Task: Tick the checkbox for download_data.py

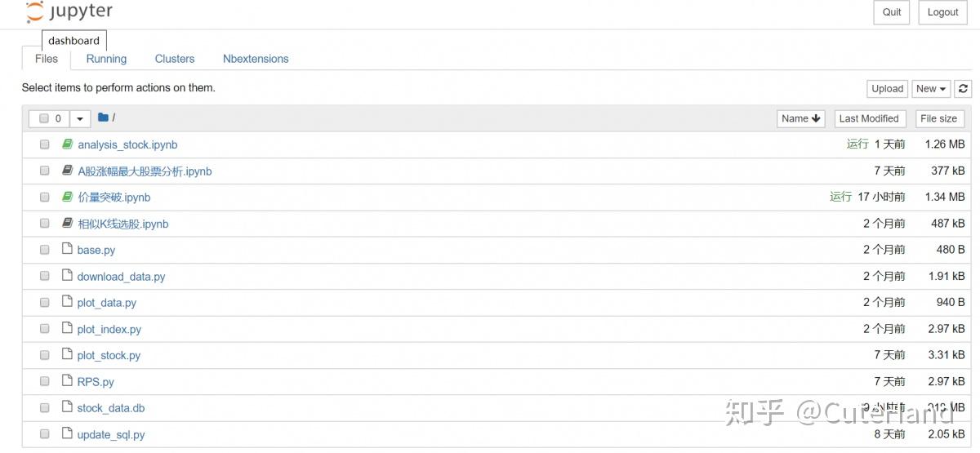Action: 45,276
